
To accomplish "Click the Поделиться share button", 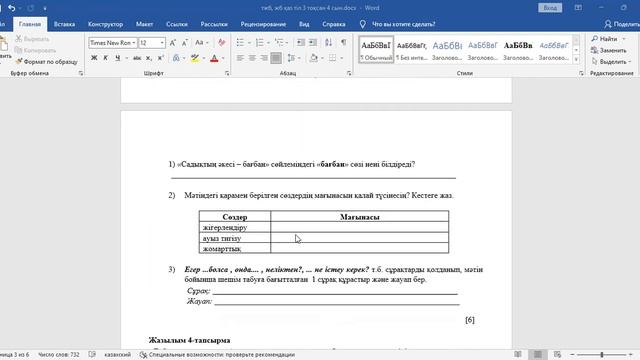I will 622,24.
